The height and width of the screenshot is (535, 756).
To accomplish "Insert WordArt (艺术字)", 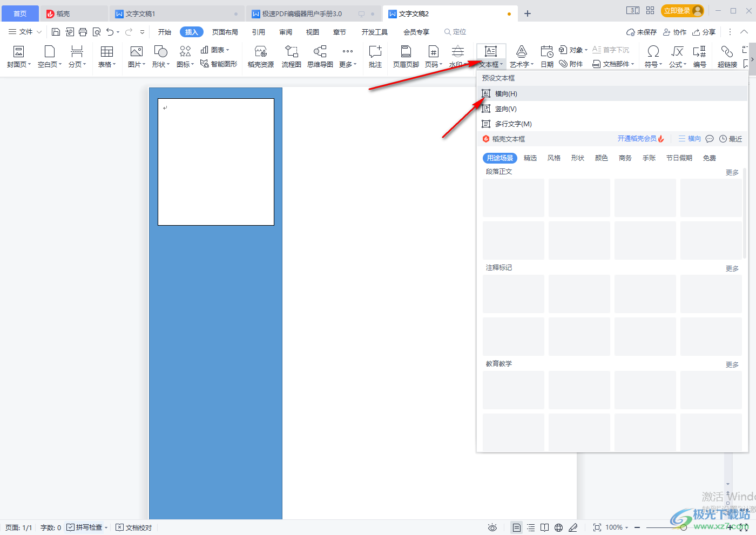I will [x=521, y=57].
